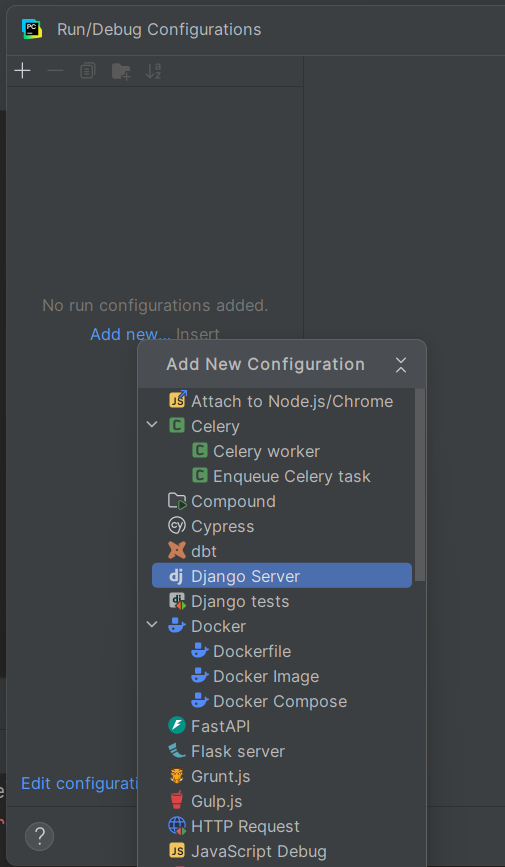Click the teal FastAPI lightning icon
Screen dimensions: 505x867
[x=176, y=726]
